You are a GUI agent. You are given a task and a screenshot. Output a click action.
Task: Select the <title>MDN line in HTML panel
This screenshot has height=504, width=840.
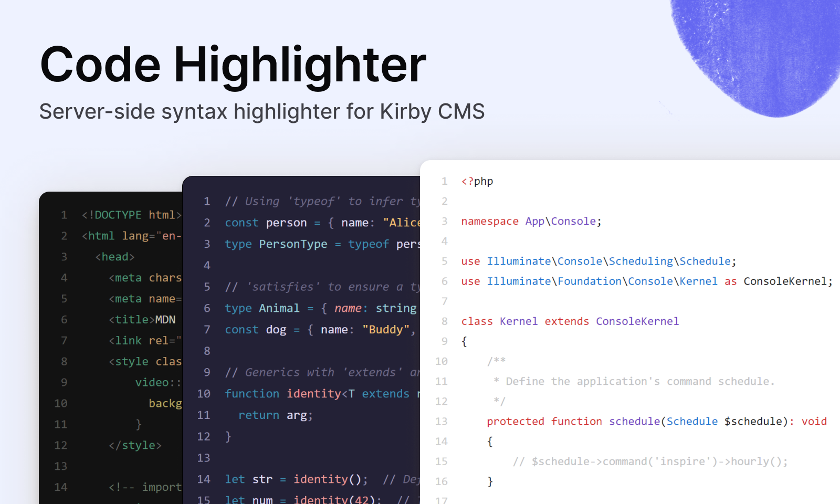[142, 319]
